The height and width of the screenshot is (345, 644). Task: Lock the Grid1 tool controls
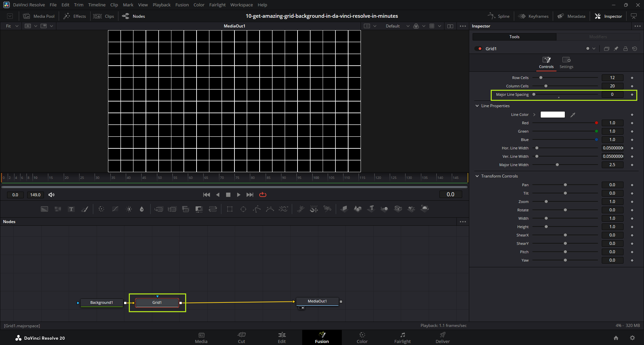[625, 49]
